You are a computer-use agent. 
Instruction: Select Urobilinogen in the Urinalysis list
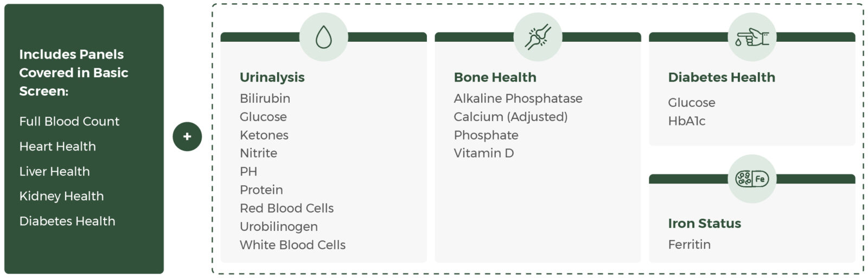click(278, 226)
